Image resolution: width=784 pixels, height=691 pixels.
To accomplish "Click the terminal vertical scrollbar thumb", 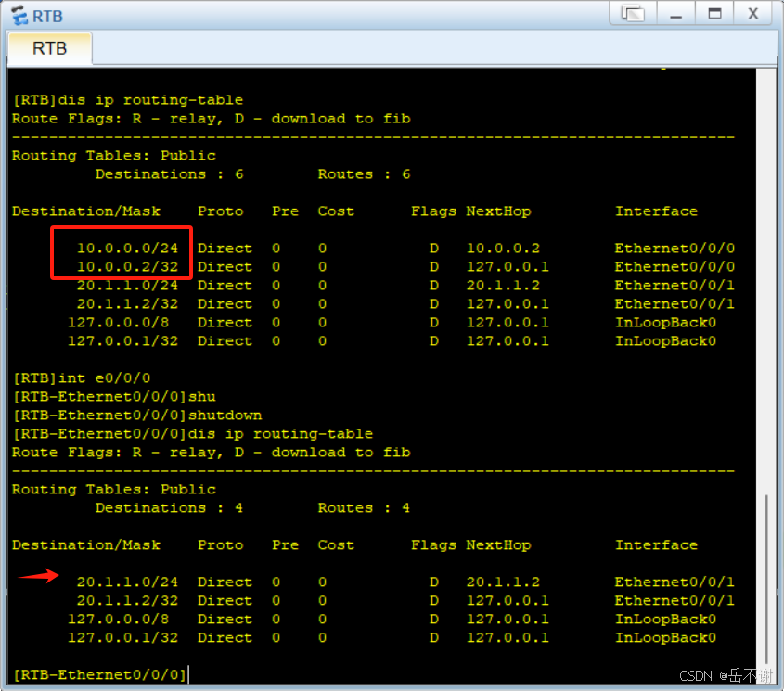I will coord(766,579).
